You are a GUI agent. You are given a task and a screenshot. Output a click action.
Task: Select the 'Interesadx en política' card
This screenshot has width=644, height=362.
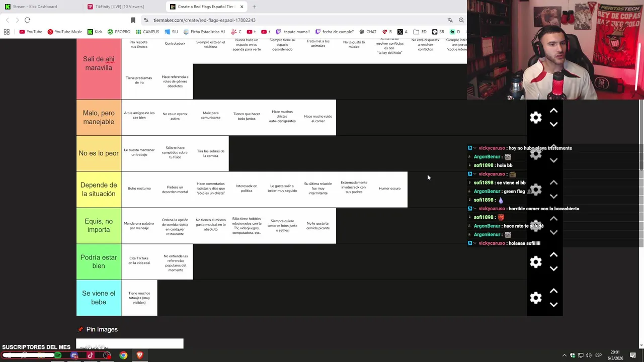click(x=247, y=189)
